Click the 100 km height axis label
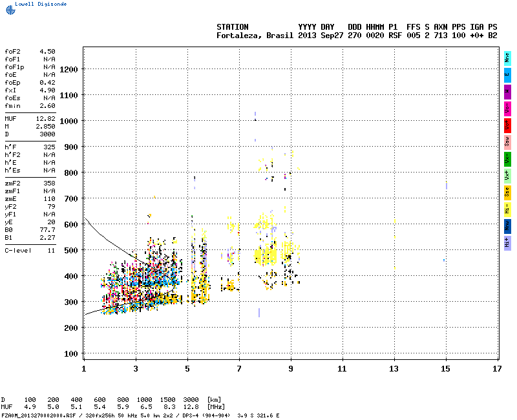This screenshot has width=517, height=420. pyautogui.click(x=71, y=353)
